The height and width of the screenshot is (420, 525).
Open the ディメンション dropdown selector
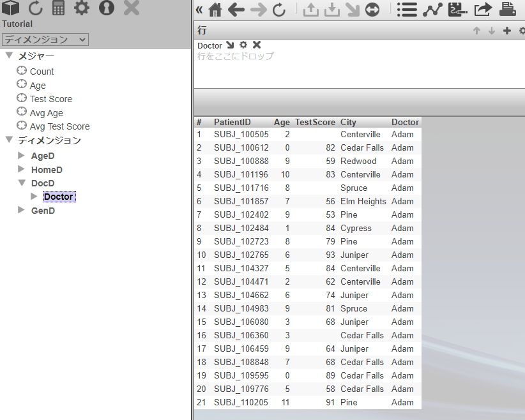click(x=45, y=40)
